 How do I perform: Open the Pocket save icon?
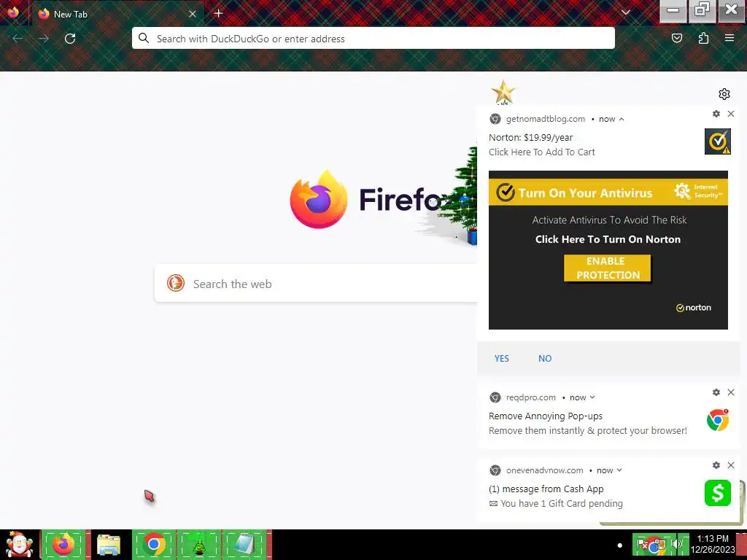click(x=676, y=38)
